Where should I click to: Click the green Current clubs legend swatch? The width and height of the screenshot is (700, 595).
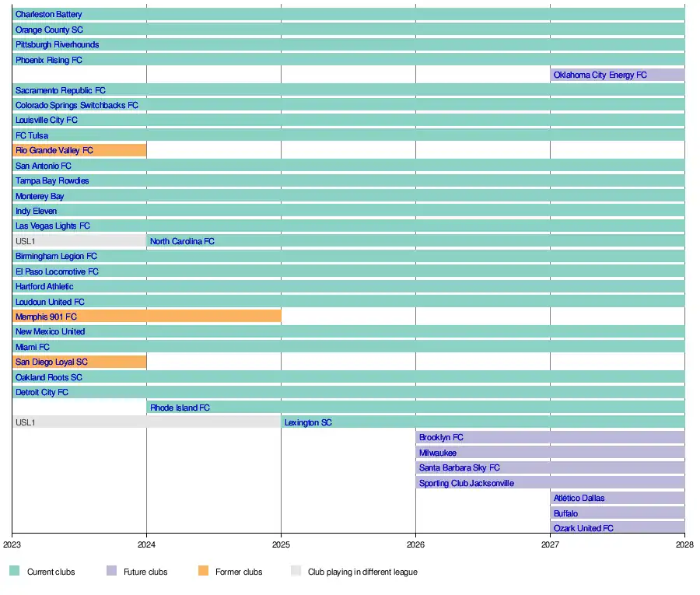(x=14, y=572)
